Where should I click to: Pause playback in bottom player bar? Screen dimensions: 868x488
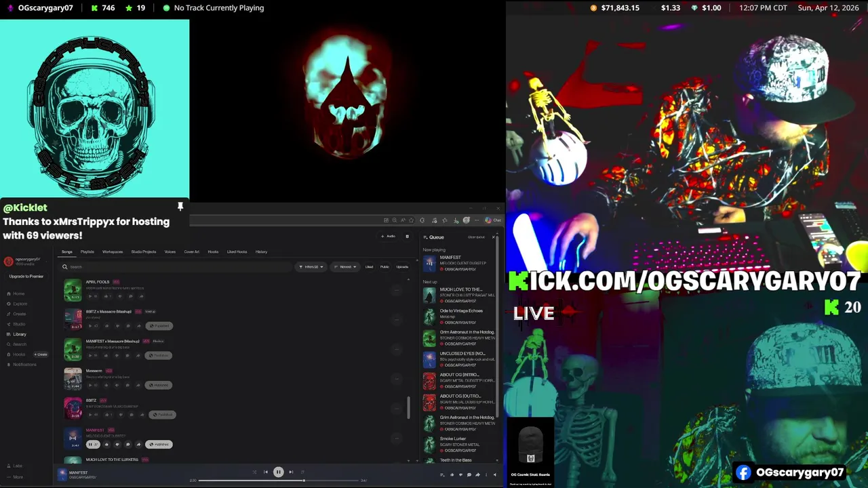point(278,472)
